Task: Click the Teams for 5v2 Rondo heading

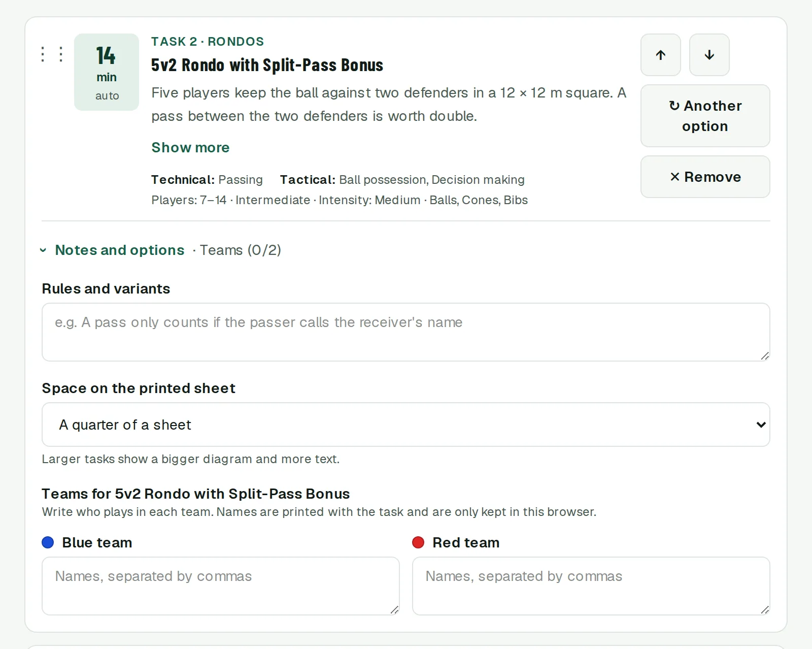Action: (x=196, y=494)
